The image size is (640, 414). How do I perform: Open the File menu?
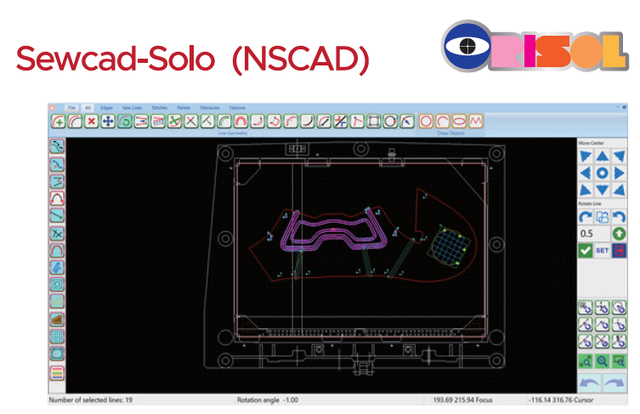tap(72, 108)
